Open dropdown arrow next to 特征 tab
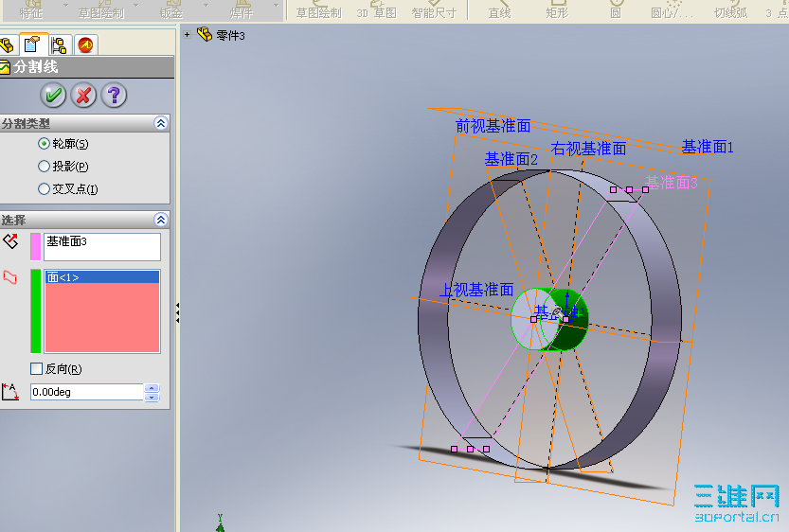789x532 pixels. click(x=66, y=6)
